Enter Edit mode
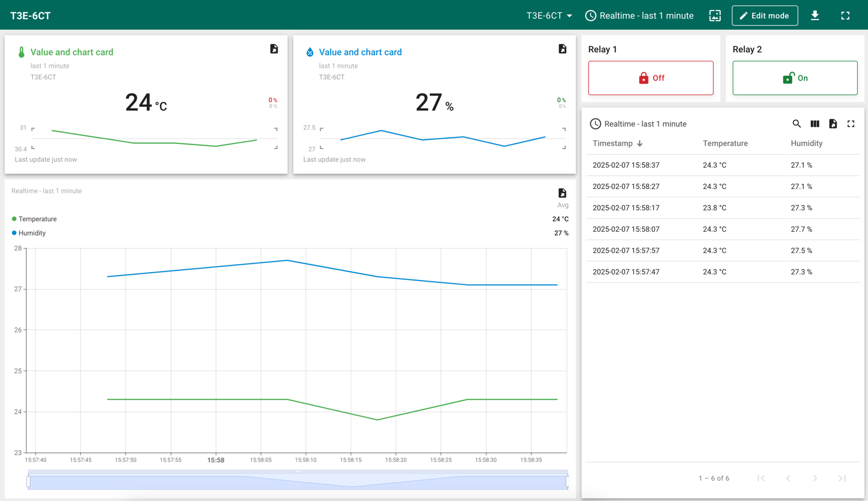 (765, 16)
